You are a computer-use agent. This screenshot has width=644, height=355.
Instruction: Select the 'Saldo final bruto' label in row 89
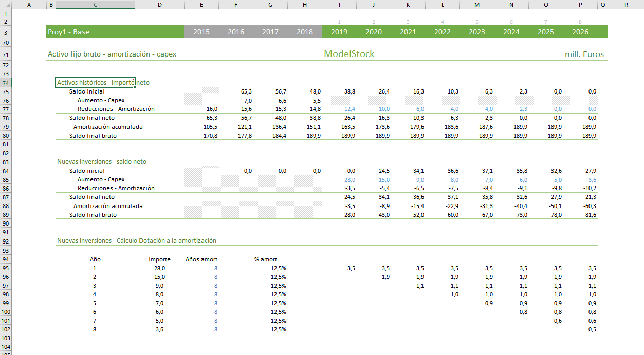click(x=93, y=215)
